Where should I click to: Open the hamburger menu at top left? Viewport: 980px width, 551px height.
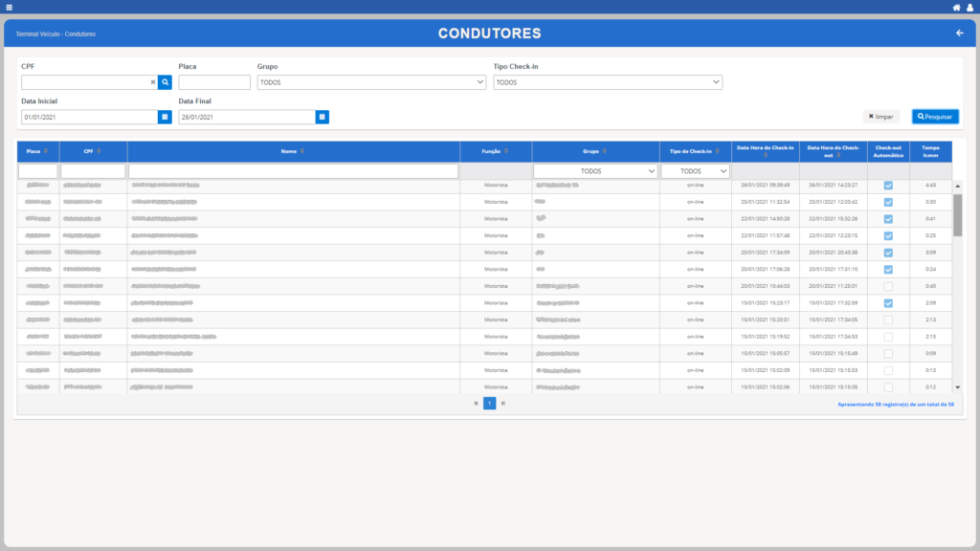pyautogui.click(x=9, y=7)
